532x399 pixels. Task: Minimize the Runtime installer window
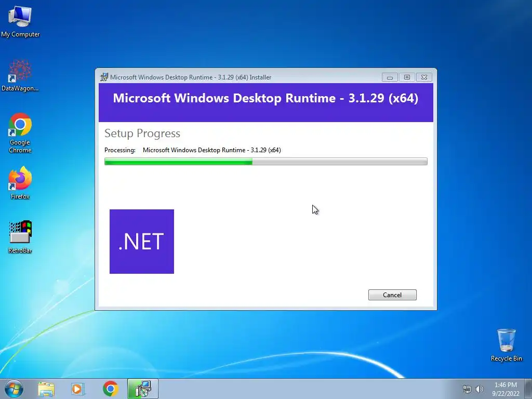[x=390, y=77]
